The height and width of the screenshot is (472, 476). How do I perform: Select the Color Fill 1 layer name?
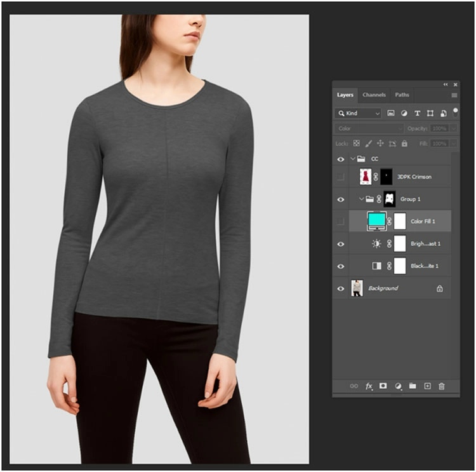click(423, 221)
